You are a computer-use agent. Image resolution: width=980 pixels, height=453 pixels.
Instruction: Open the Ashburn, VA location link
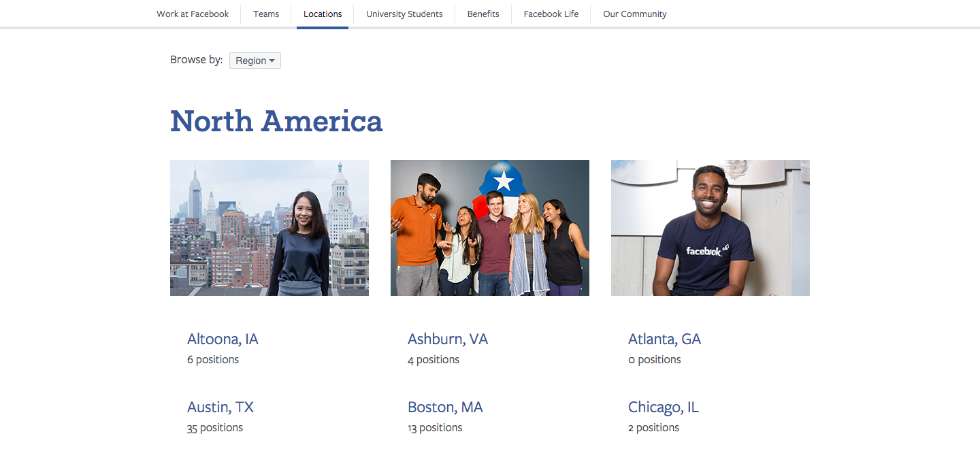click(x=448, y=339)
